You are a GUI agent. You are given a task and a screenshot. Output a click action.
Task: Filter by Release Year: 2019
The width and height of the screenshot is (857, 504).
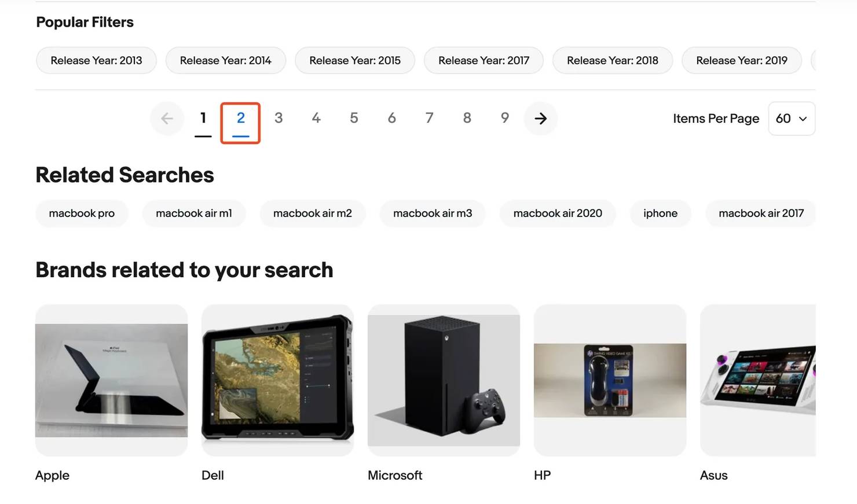tap(741, 60)
